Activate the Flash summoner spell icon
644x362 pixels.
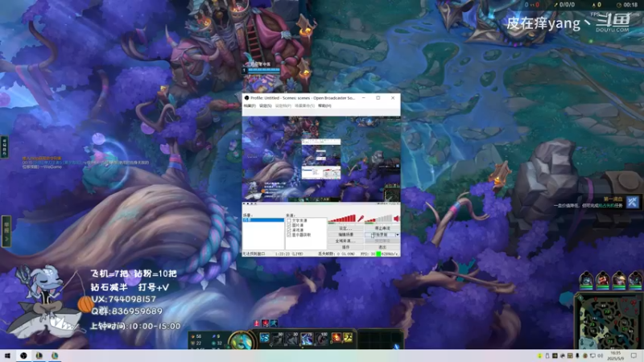tap(348, 337)
